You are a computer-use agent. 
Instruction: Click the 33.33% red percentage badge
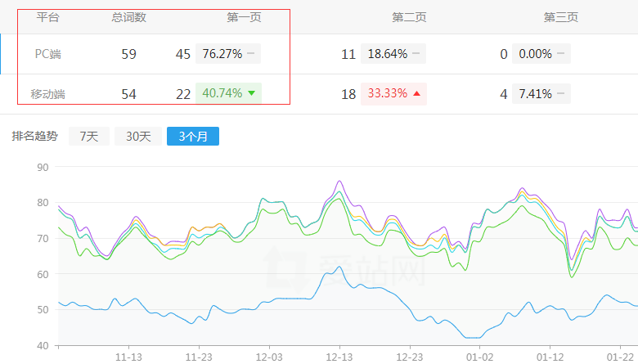click(x=388, y=93)
